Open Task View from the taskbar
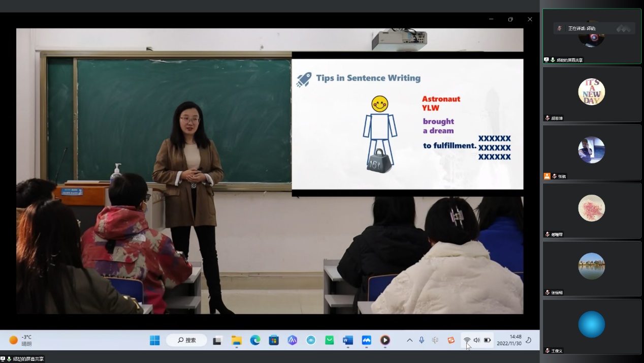 218,340
